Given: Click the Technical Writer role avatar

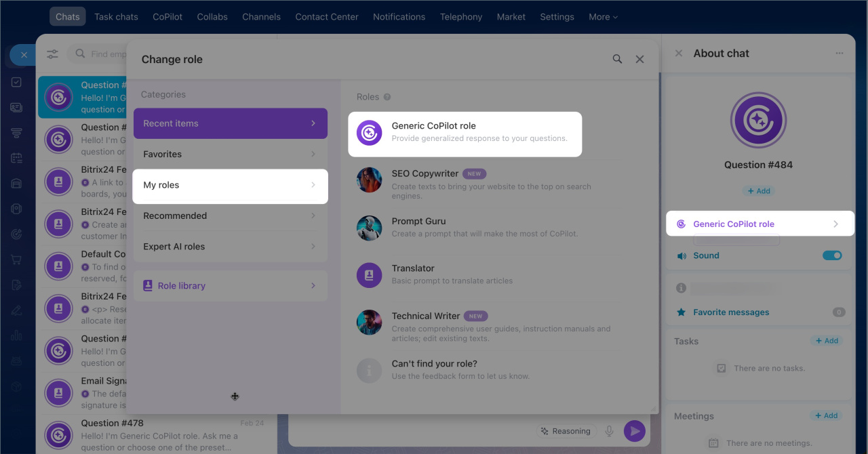Looking at the screenshot, I should click(370, 323).
